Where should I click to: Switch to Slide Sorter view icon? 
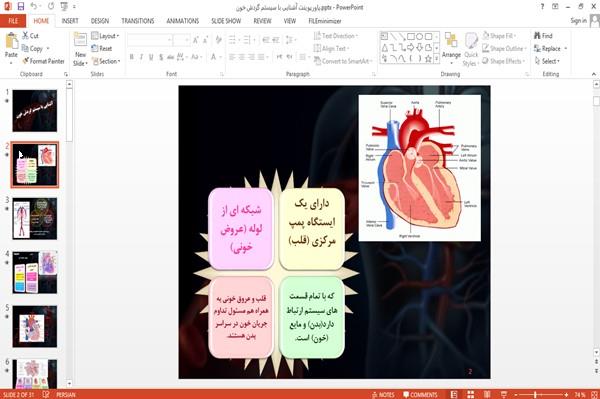click(471, 395)
